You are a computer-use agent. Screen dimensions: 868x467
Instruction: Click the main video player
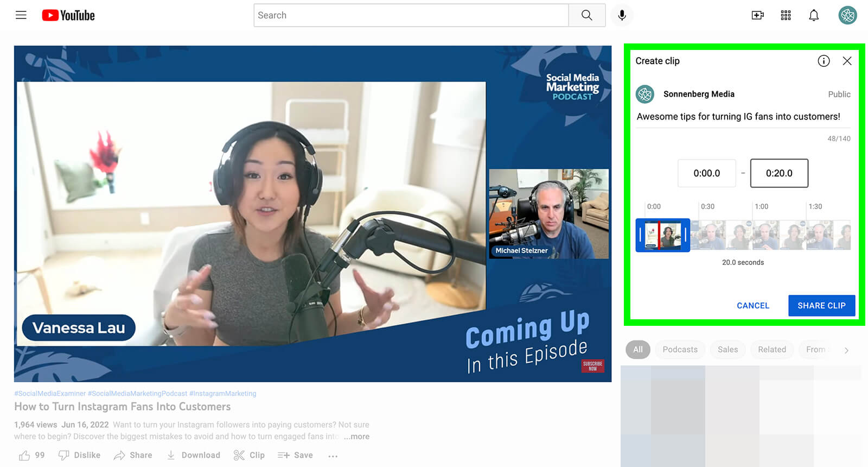tap(312, 213)
